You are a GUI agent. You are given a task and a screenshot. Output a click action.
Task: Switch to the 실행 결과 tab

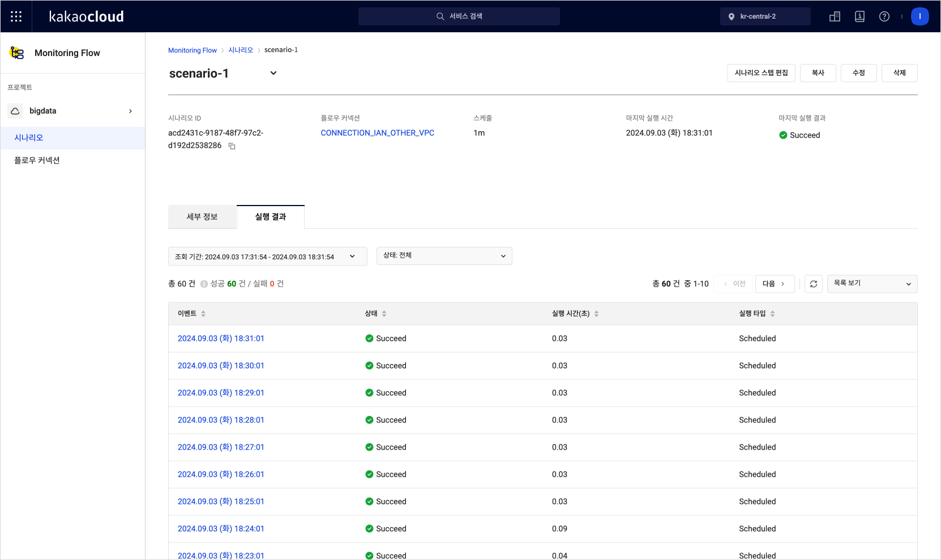tap(271, 217)
